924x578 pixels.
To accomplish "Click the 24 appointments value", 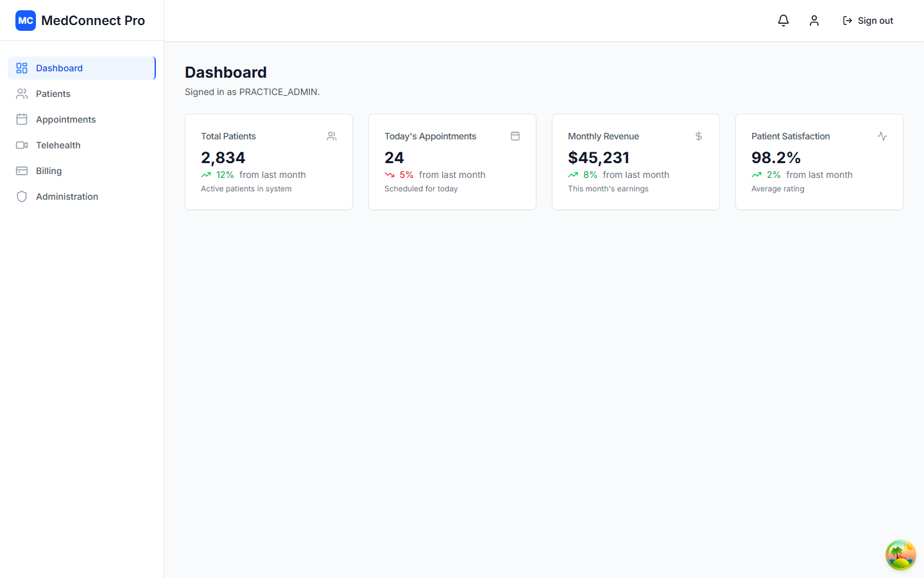I will [394, 157].
